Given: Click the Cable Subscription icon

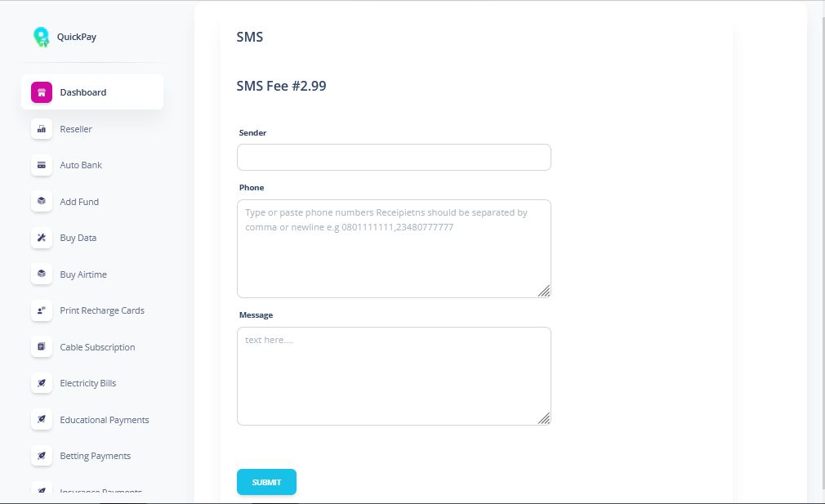Looking at the screenshot, I should point(42,346).
